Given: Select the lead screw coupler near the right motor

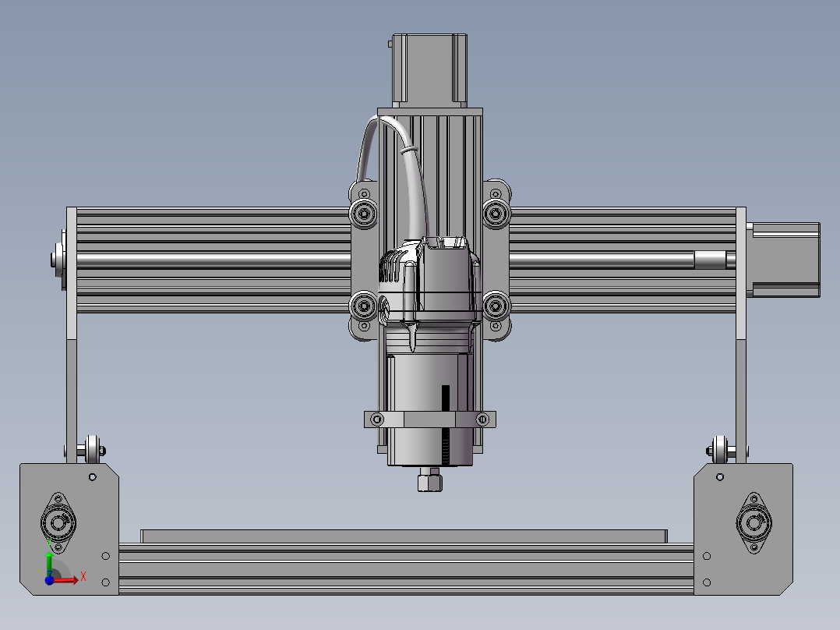Looking at the screenshot, I should pos(711,260).
